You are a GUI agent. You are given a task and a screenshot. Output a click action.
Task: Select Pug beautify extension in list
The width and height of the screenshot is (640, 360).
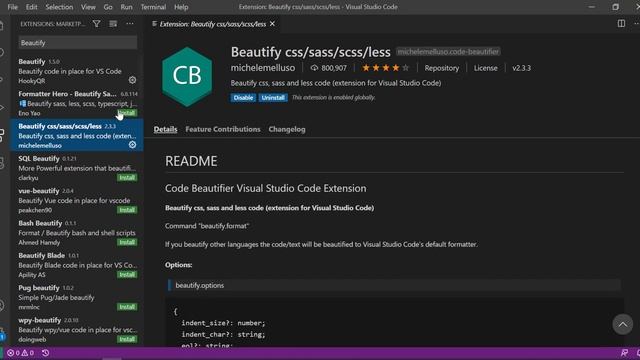tap(77, 297)
